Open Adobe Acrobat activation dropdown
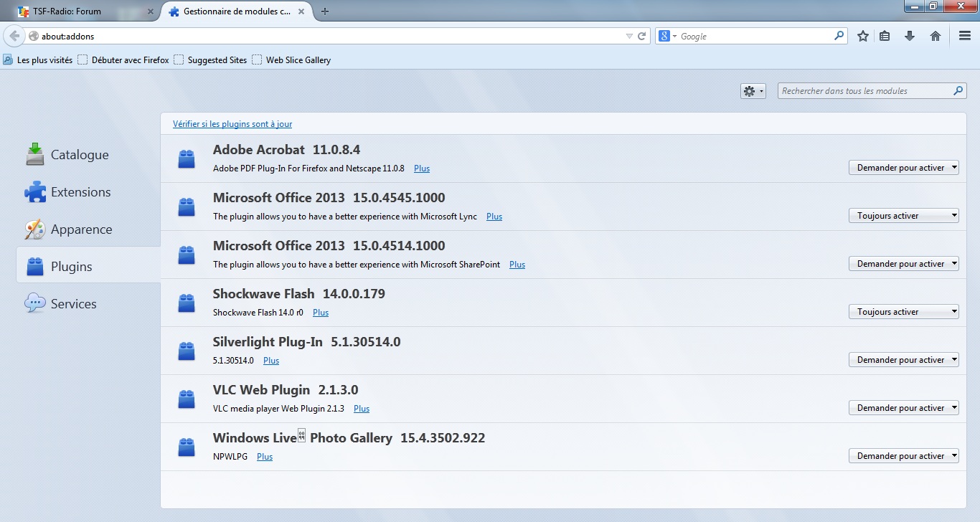980x522 pixels. [904, 168]
